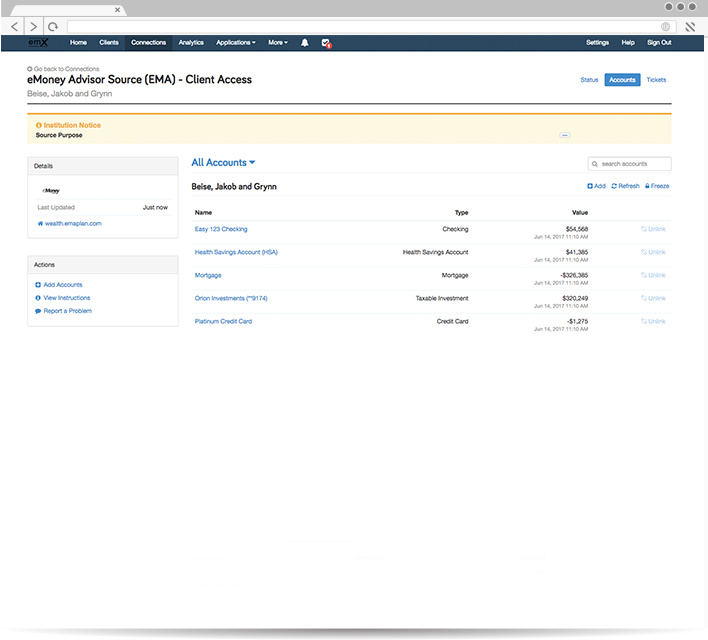This screenshot has height=640, width=708.
Task: Unlink the Easy 123 Checking account
Action: tap(653, 229)
